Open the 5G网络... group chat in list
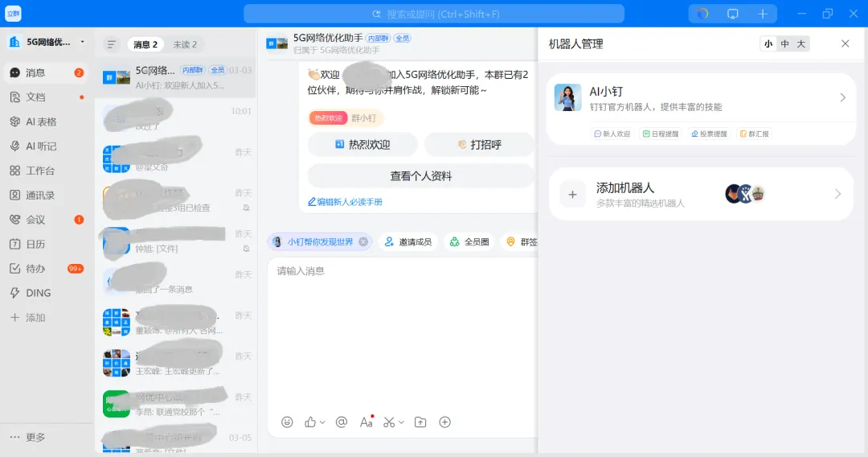The width and height of the screenshot is (868, 457). pos(176,77)
